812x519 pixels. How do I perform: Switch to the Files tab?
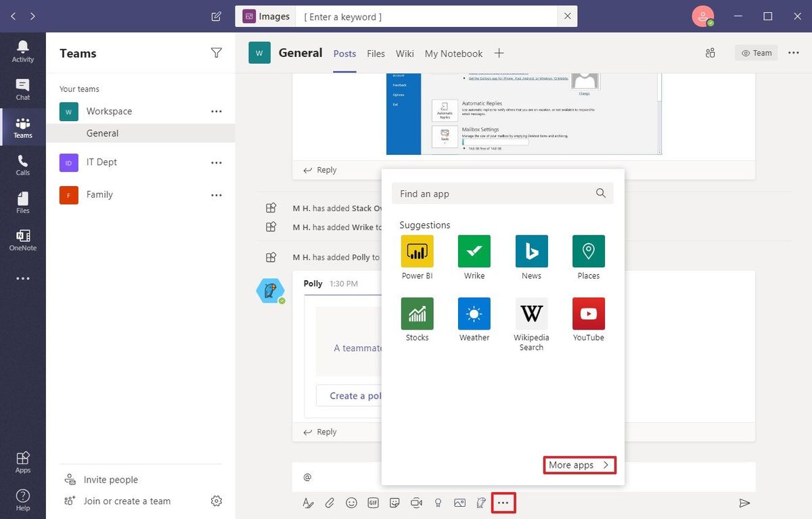376,53
